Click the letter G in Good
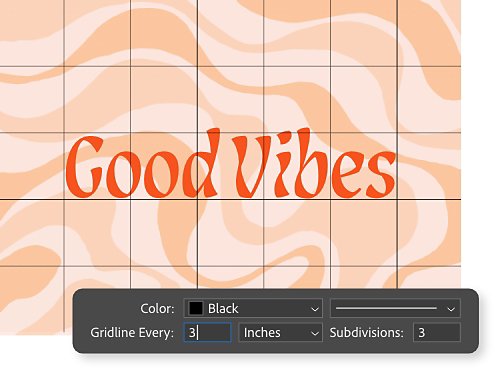Image resolution: width=500 pixels, height=375 pixels. (x=84, y=166)
